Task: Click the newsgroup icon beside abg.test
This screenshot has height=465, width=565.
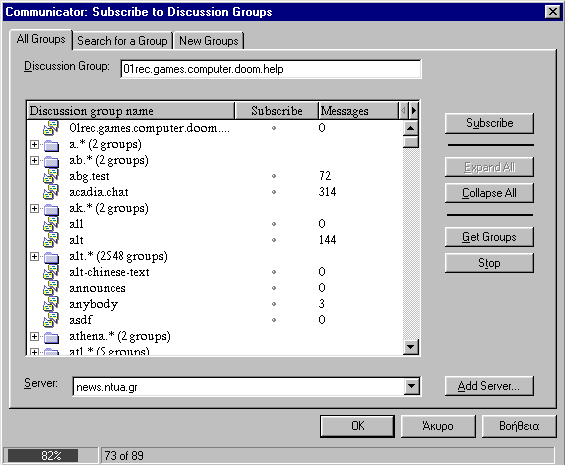Action: (51, 176)
